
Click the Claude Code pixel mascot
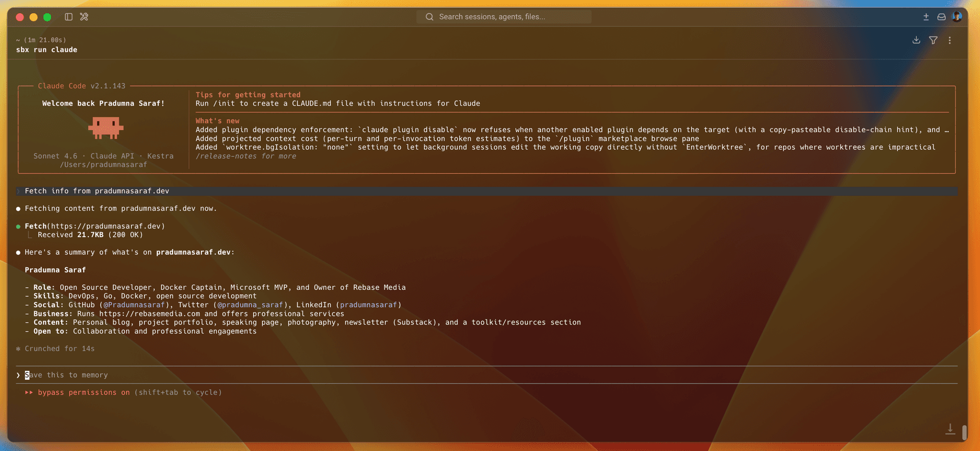[106, 128]
